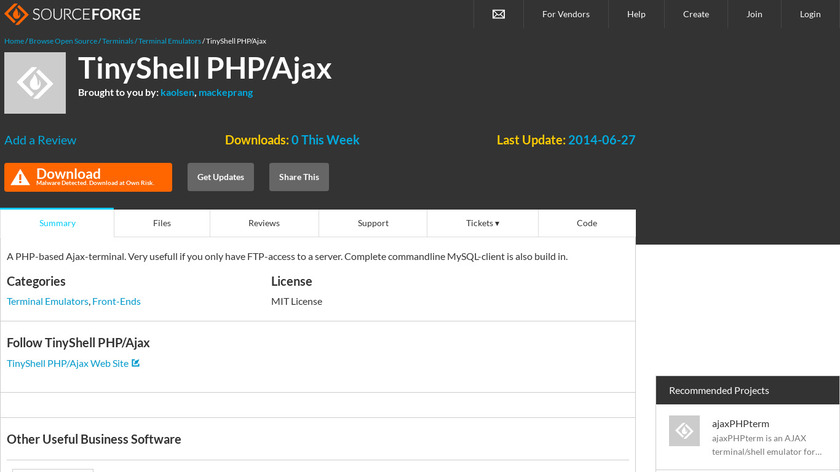Viewport: 840px width, 472px height.
Task: Expand the Tickets dropdown tab
Action: point(483,223)
